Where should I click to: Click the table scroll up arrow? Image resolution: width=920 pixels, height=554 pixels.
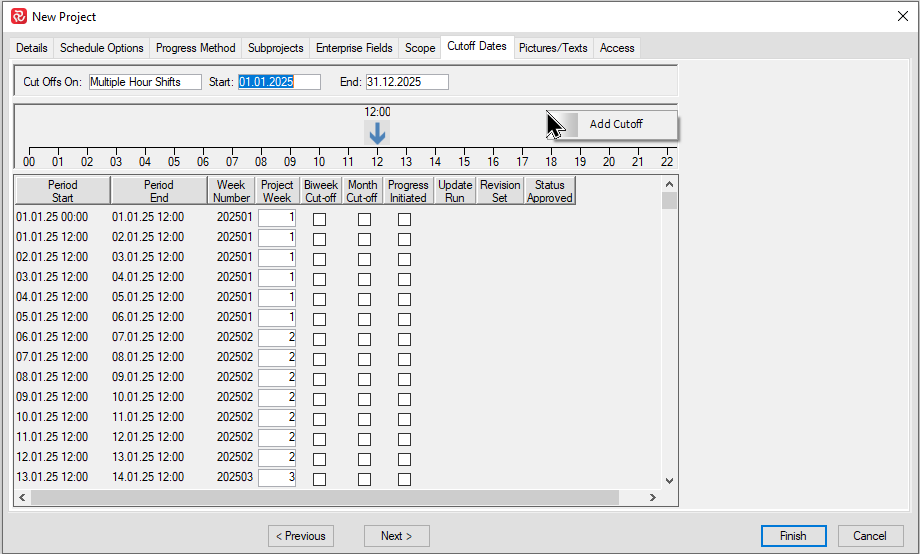click(669, 184)
